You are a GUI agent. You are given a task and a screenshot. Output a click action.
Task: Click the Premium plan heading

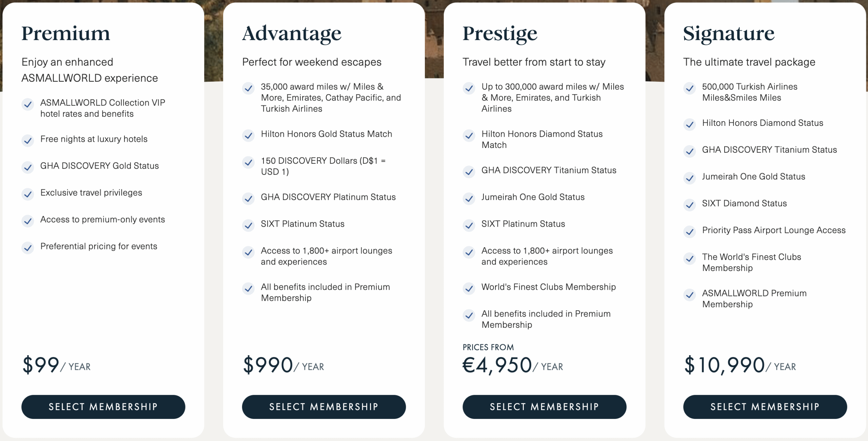point(66,33)
